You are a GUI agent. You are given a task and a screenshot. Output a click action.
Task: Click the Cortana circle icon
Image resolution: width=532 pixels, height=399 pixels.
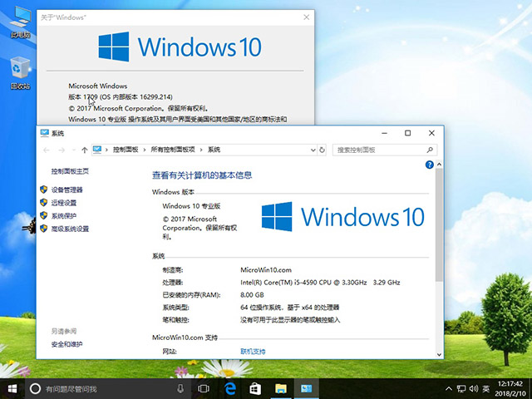coord(35,389)
